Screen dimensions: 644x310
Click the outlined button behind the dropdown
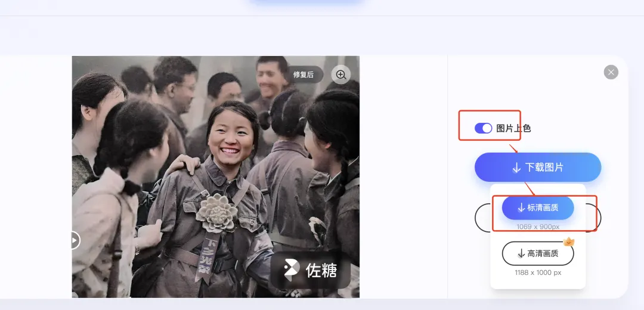pos(482,218)
